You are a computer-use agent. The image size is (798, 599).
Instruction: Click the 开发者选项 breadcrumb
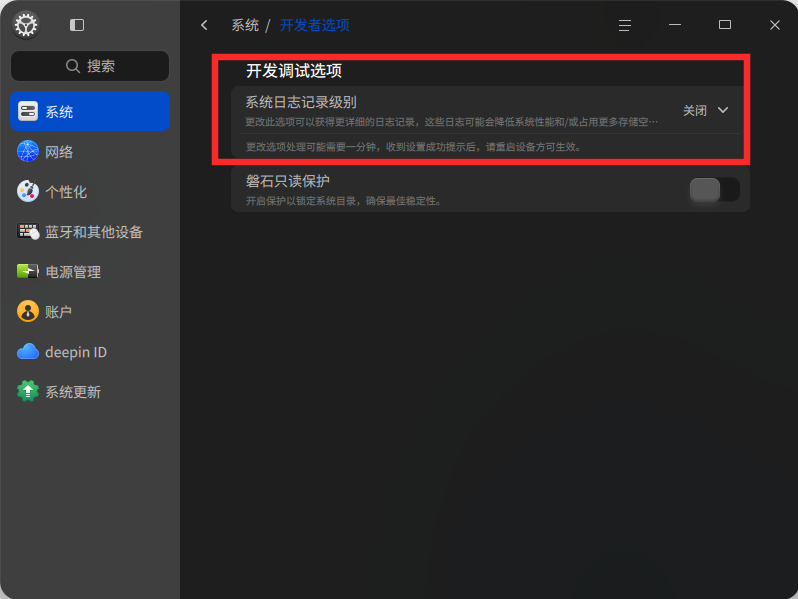pyautogui.click(x=315, y=25)
